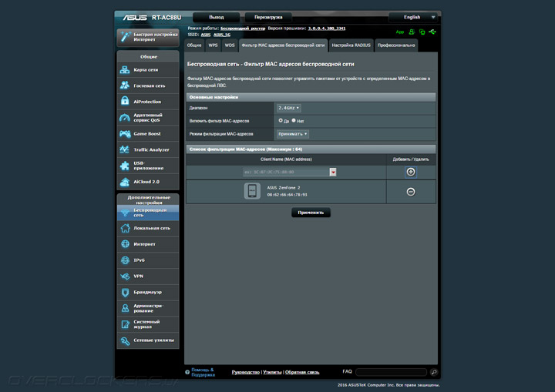Click the green USB status icon
555x392 pixels.
[432, 32]
